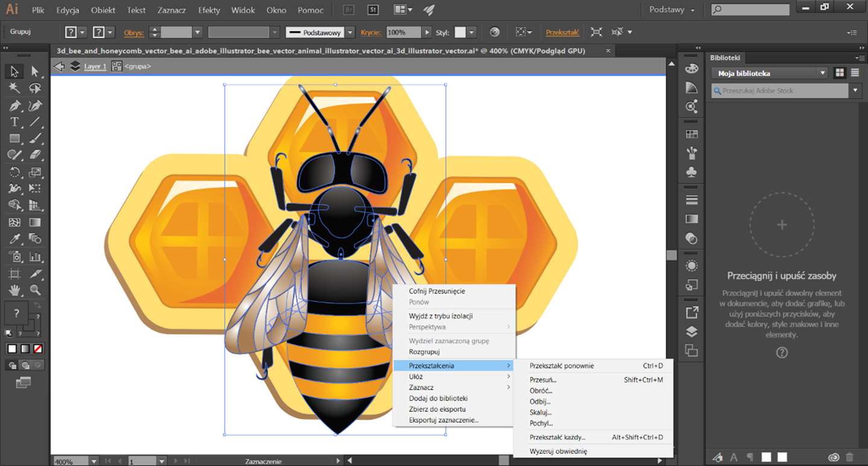Set fill to None swatch
868x466 pixels.
pos(38,348)
